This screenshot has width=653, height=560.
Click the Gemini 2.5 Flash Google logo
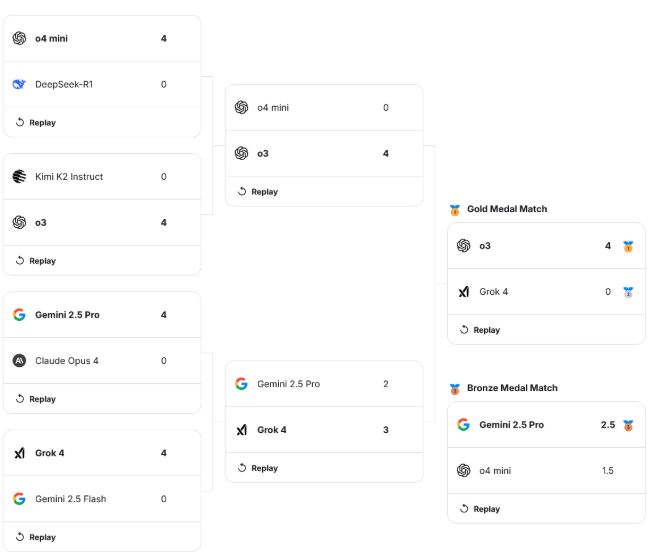coord(19,499)
